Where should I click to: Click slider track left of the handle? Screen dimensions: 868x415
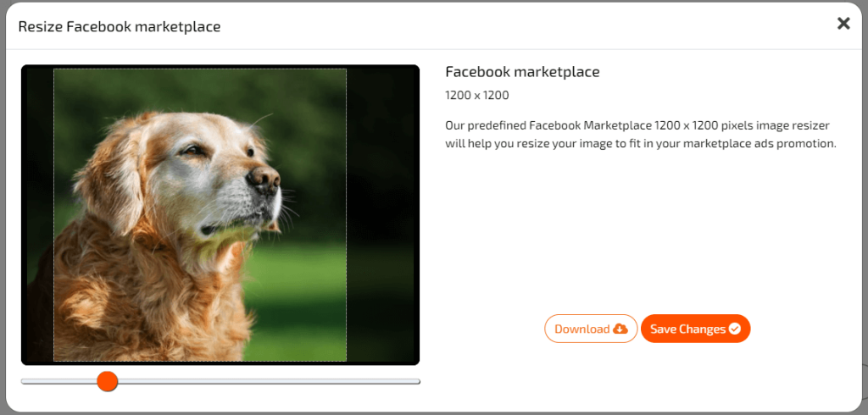(x=59, y=381)
